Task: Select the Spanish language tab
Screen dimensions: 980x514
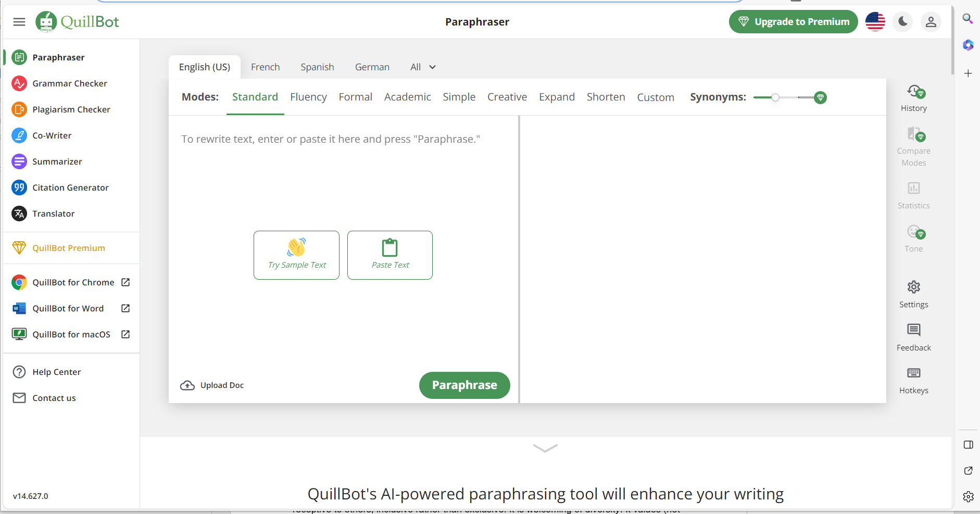Action: click(x=317, y=67)
